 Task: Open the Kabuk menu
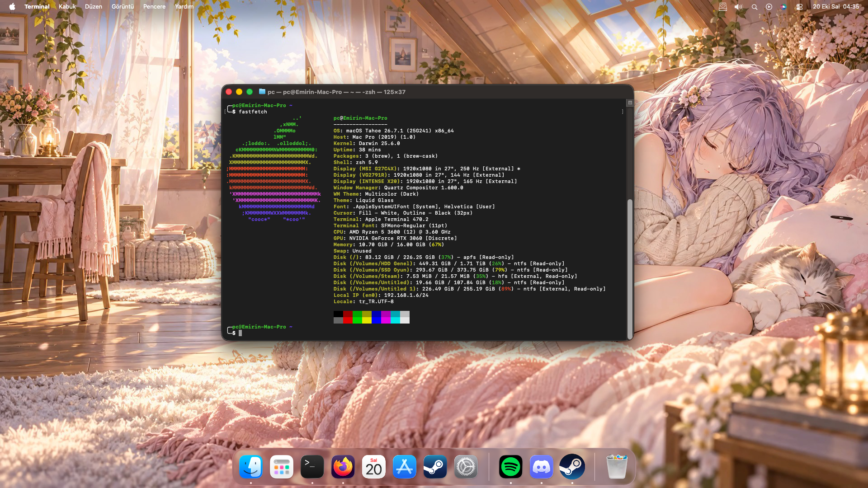point(67,6)
